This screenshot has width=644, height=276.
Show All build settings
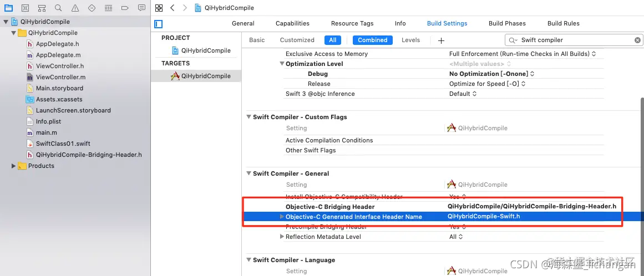point(333,40)
